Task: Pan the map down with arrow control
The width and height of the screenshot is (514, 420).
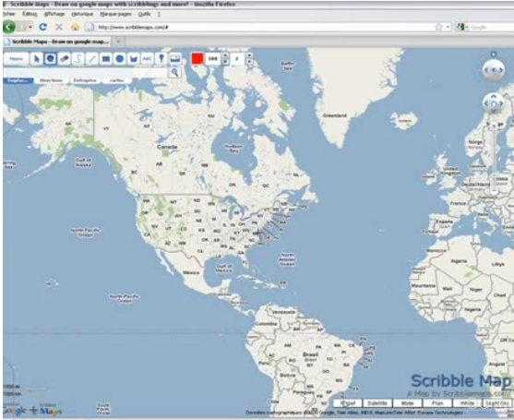Action: pyautogui.click(x=494, y=111)
